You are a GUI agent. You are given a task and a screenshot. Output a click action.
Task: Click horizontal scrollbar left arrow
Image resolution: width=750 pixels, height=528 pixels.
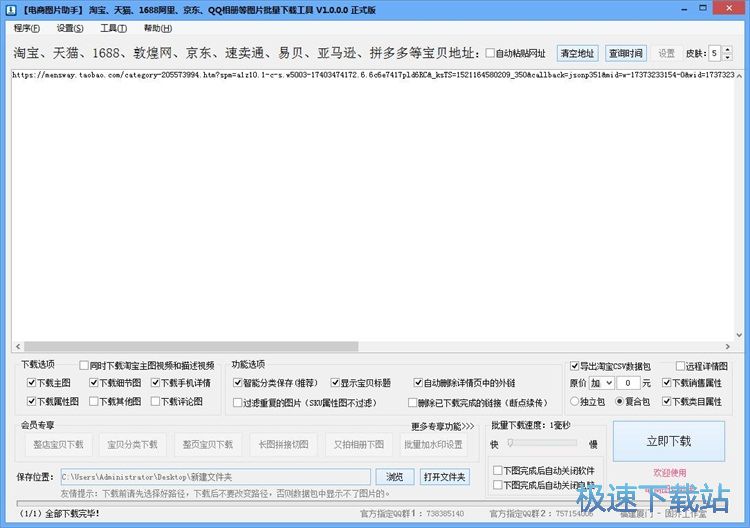point(18,346)
